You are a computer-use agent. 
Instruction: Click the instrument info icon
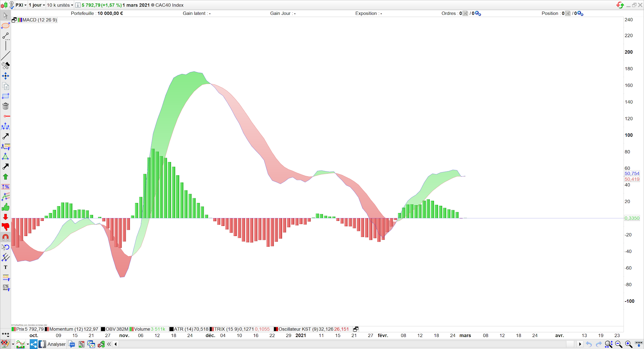pyautogui.click(x=78, y=5)
